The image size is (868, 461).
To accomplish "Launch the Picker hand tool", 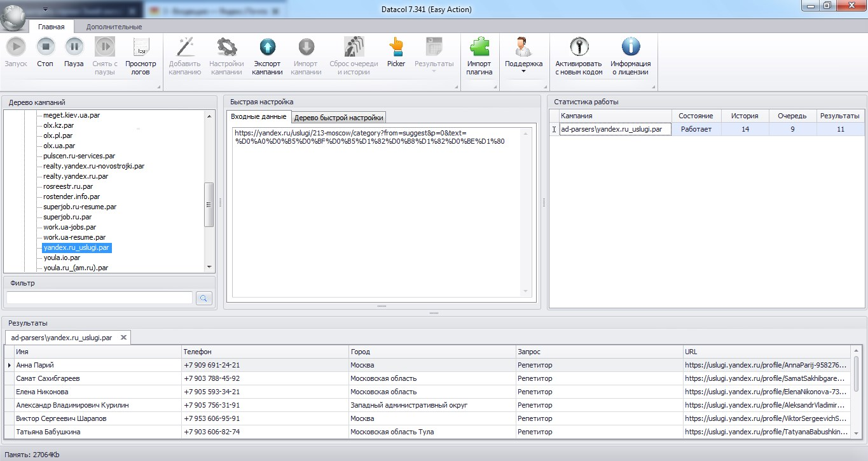I will pyautogui.click(x=396, y=46).
